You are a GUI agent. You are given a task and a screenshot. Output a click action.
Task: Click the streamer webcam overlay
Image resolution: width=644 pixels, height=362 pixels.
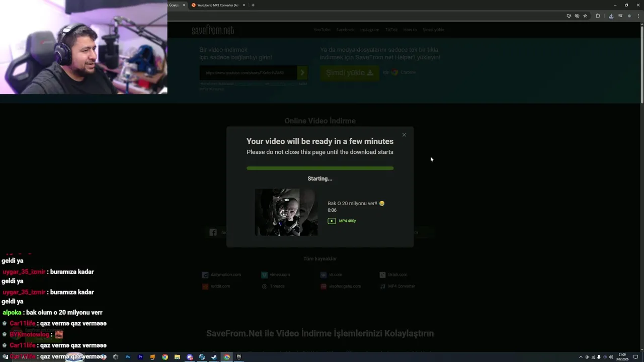click(84, 47)
